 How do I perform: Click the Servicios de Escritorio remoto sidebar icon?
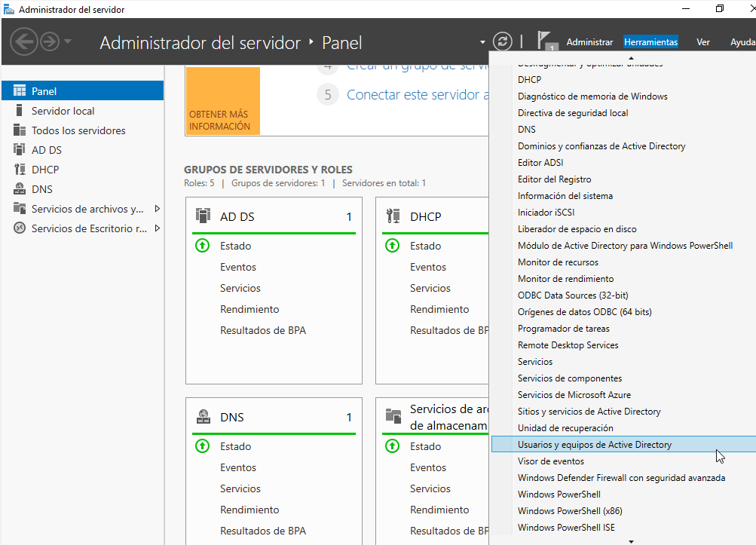click(x=20, y=228)
